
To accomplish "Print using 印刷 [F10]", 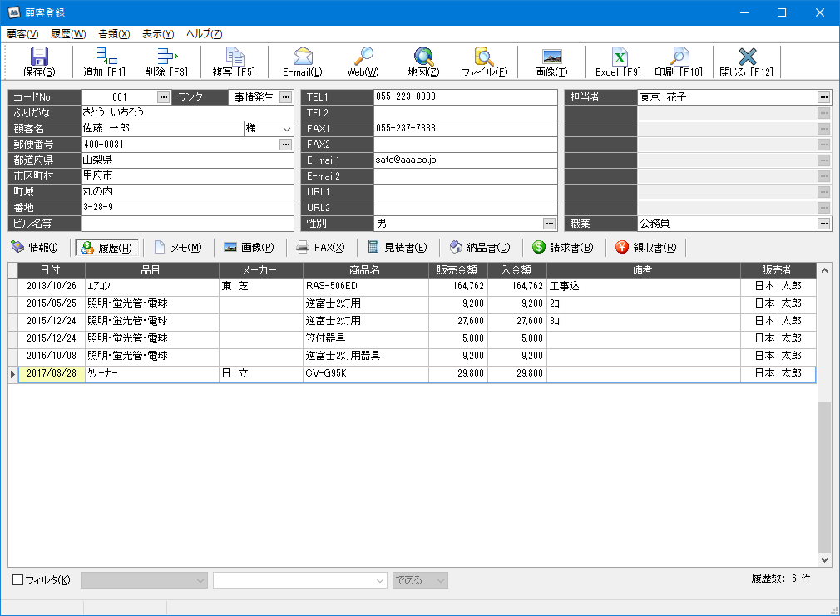I will [x=679, y=62].
